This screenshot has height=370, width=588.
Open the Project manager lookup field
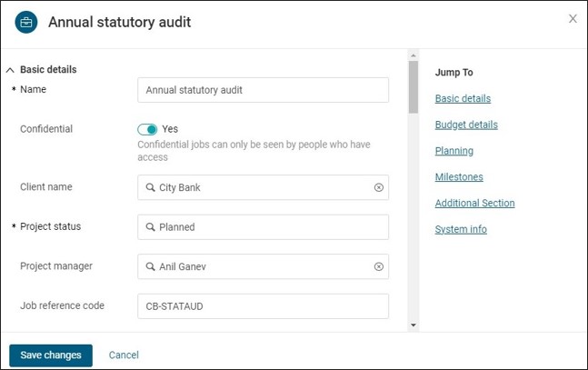point(263,266)
